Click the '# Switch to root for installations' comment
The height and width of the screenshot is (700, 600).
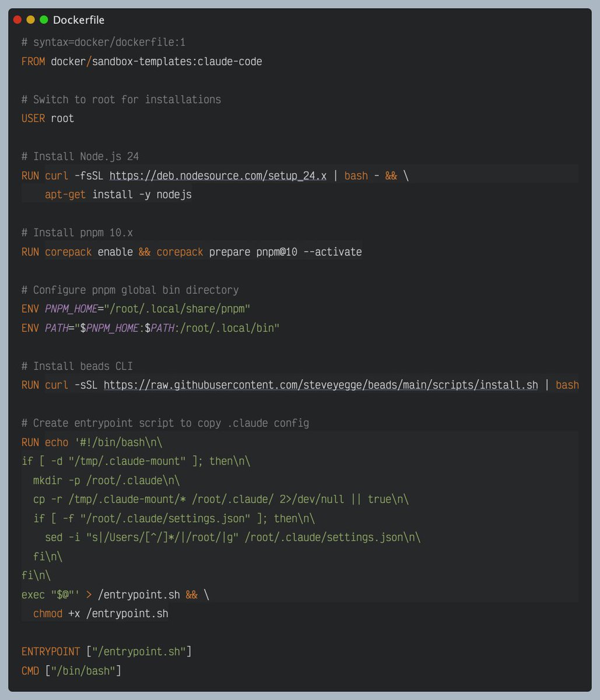click(121, 100)
